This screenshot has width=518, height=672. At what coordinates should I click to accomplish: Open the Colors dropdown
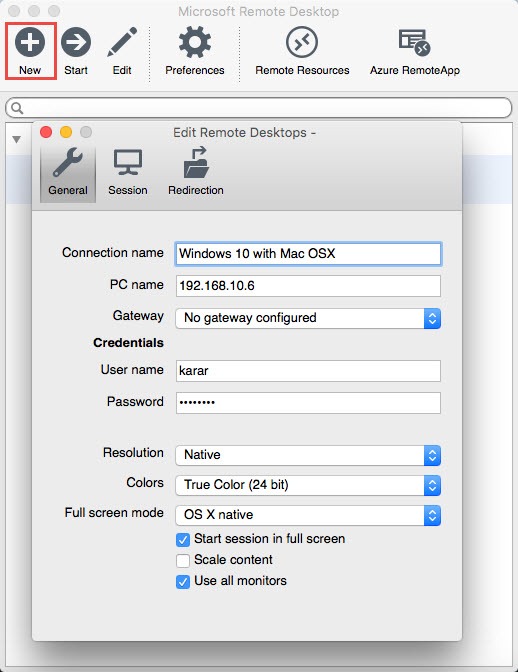pyautogui.click(x=308, y=485)
